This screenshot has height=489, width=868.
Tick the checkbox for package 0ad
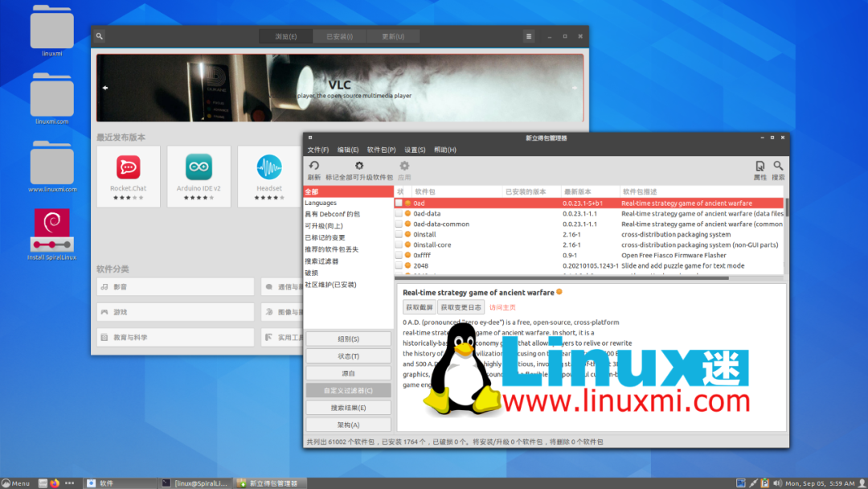coord(399,203)
